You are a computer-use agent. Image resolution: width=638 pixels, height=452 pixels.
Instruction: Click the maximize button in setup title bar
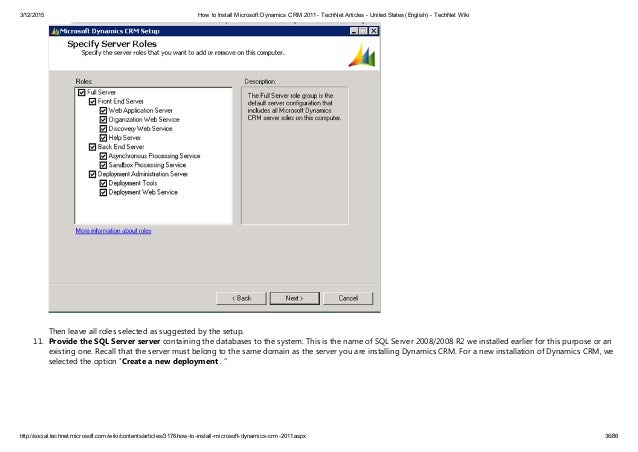tap(363, 31)
